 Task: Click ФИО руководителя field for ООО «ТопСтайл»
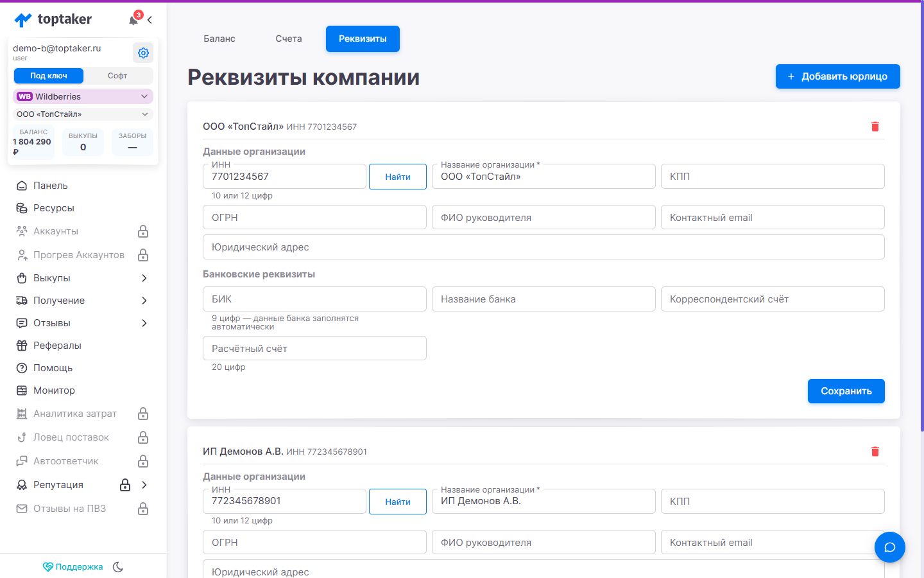pos(543,217)
